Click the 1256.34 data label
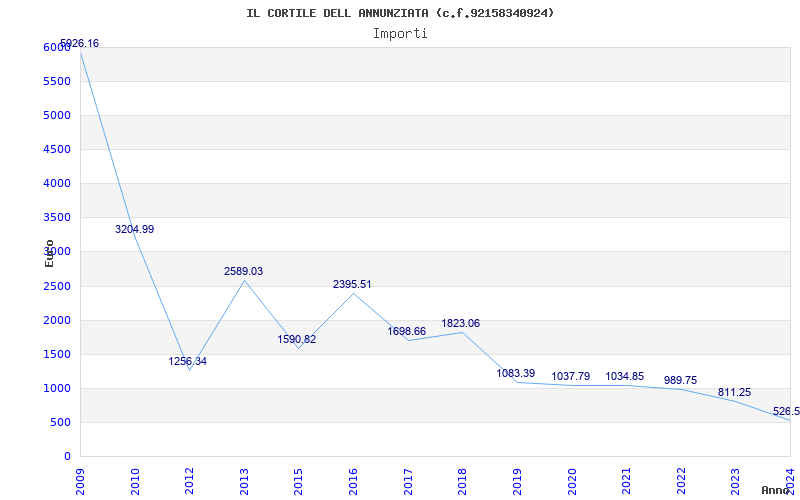Viewport: 800px width, 500px height. click(x=188, y=362)
